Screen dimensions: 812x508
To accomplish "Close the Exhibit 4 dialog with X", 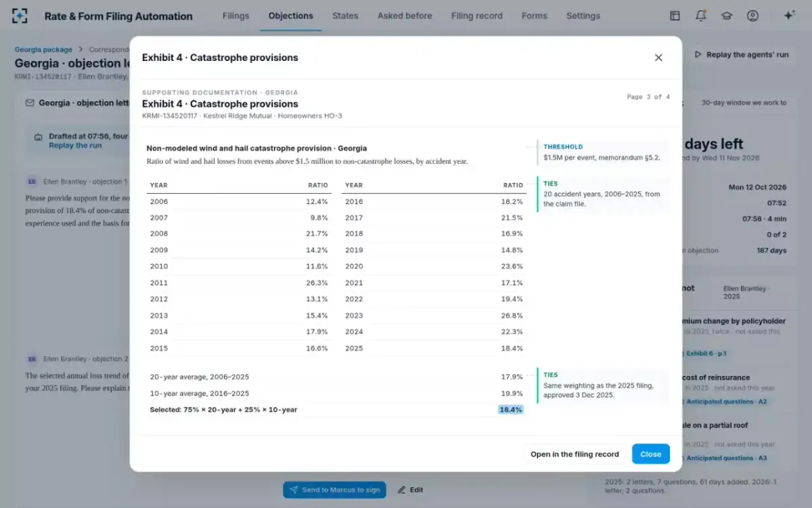I will coord(658,58).
